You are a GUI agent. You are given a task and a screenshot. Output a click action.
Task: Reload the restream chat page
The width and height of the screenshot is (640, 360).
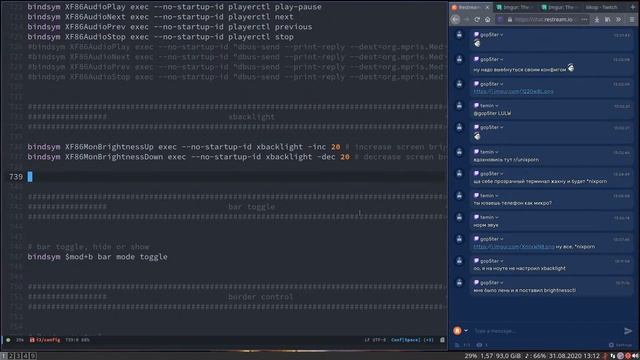tap(477, 19)
